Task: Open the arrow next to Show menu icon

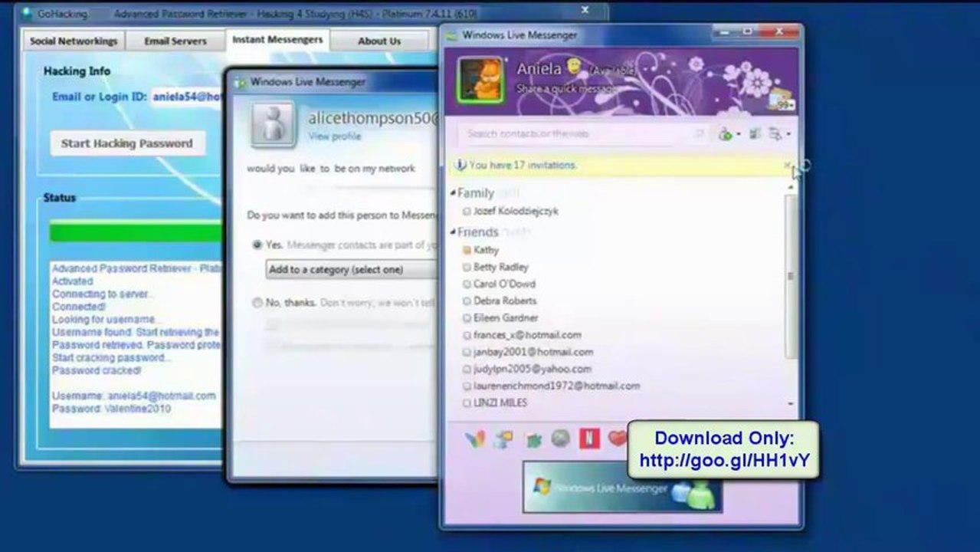Action: [788, 135]
